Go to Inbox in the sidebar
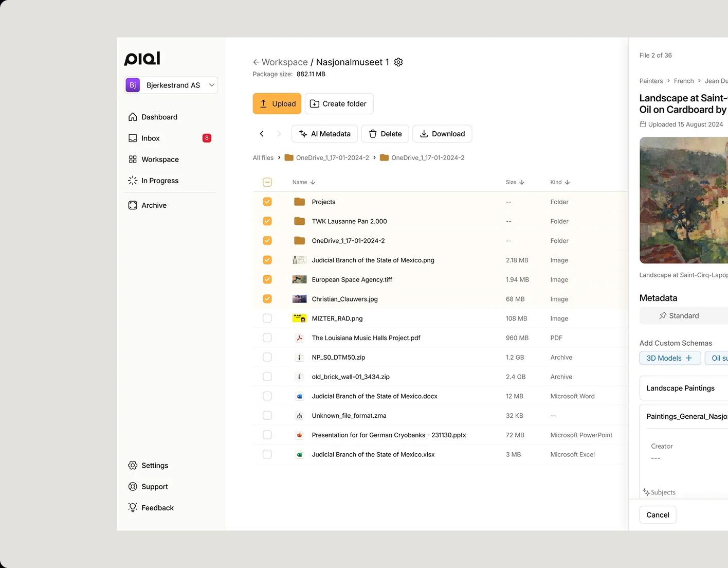 point(150,138)
